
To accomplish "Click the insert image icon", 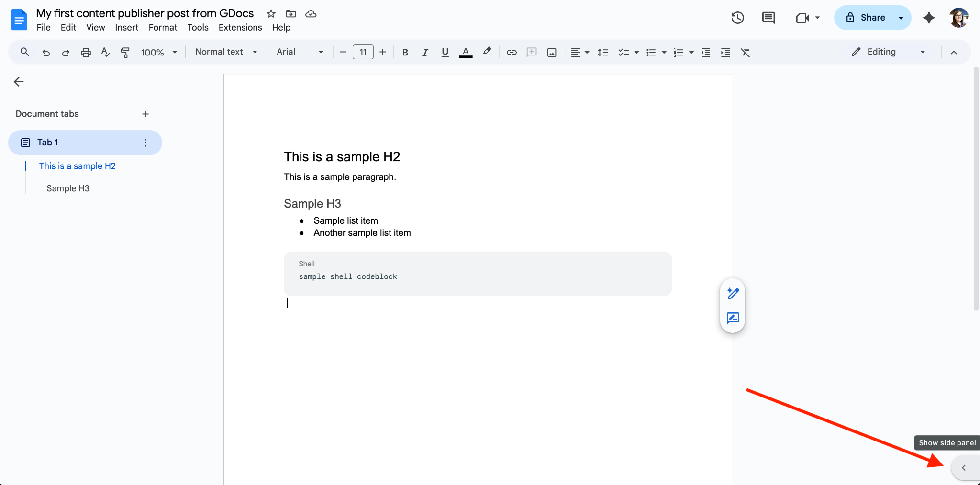I will (552, 52).
